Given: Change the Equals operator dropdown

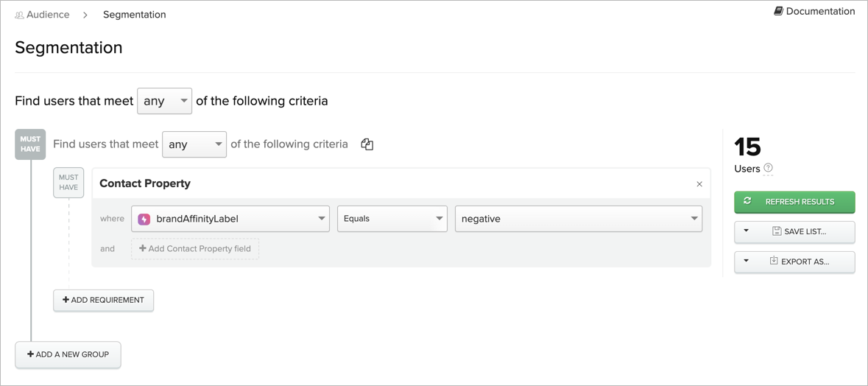Looking at the screenshot, I should [x=392, y=219].
